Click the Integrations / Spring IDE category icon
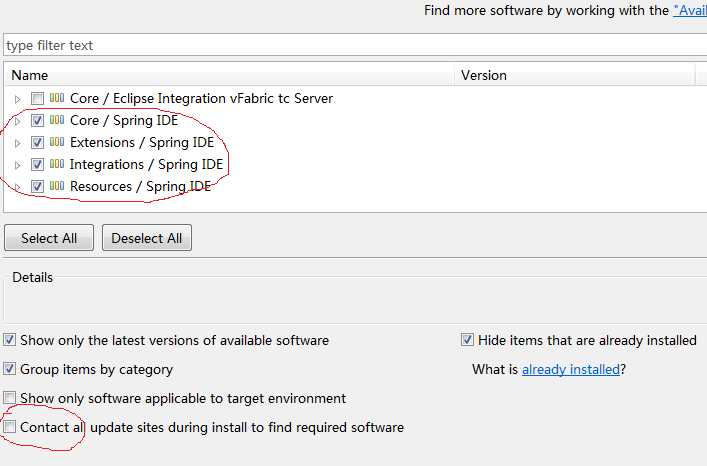707x466 pixels. 57,164
